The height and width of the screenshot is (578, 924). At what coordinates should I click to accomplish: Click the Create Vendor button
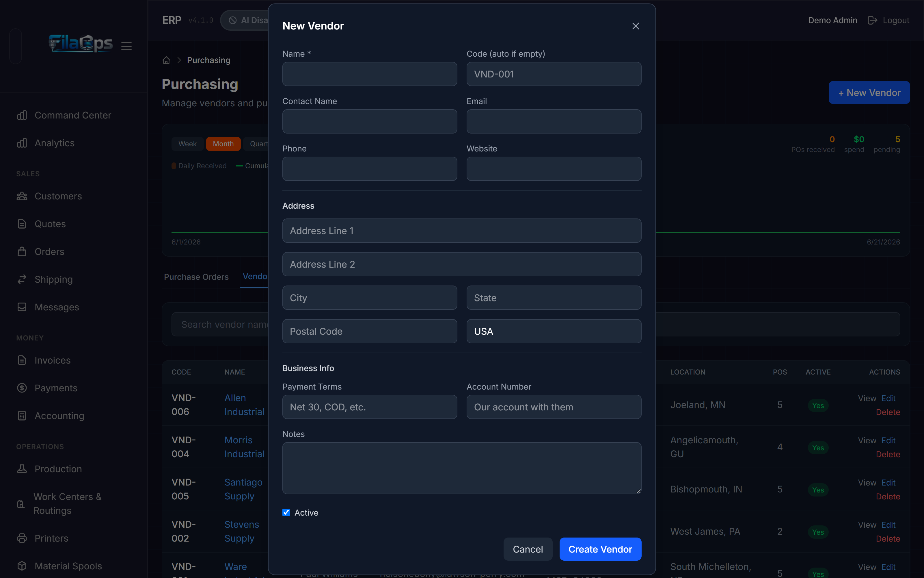(600, 549)
